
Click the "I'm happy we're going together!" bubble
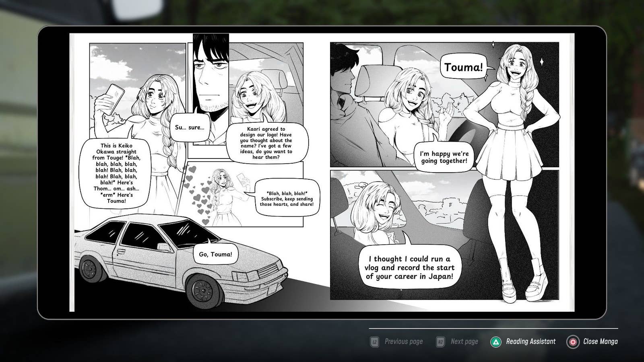444,157
